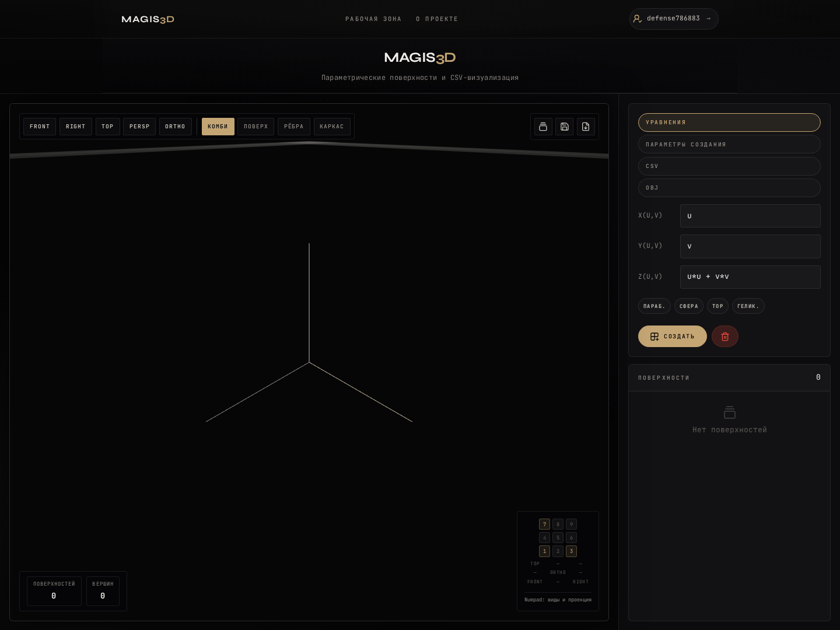Select the ПОВЕРХ render mode
Image resolution: width=840 pixels, height=630 pixels.
[256, 127]
